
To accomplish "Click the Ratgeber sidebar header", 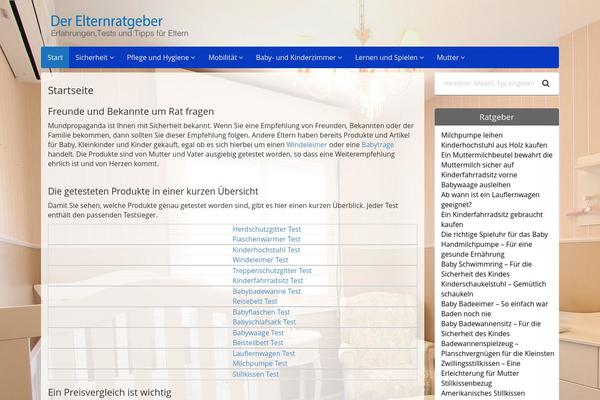I will (x=497, y=117).
